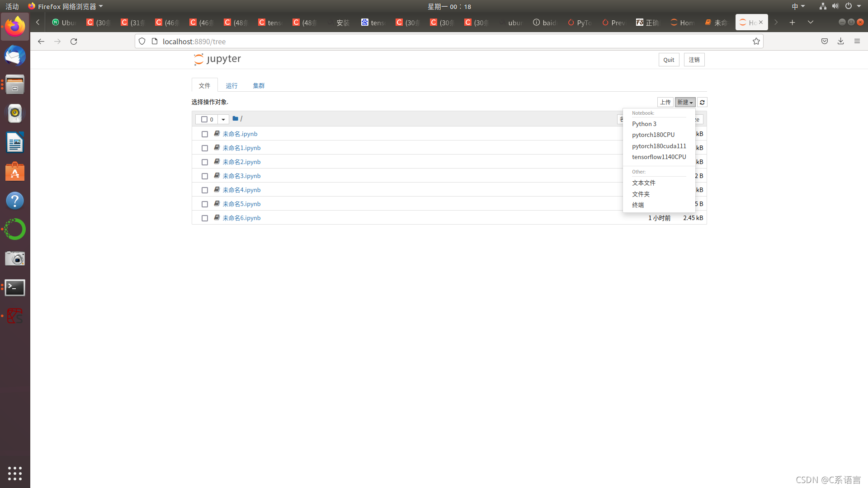Viewport: 868px width, 488px height.
Task: Click the 注销 logout button
Action: tap(694, 60)
